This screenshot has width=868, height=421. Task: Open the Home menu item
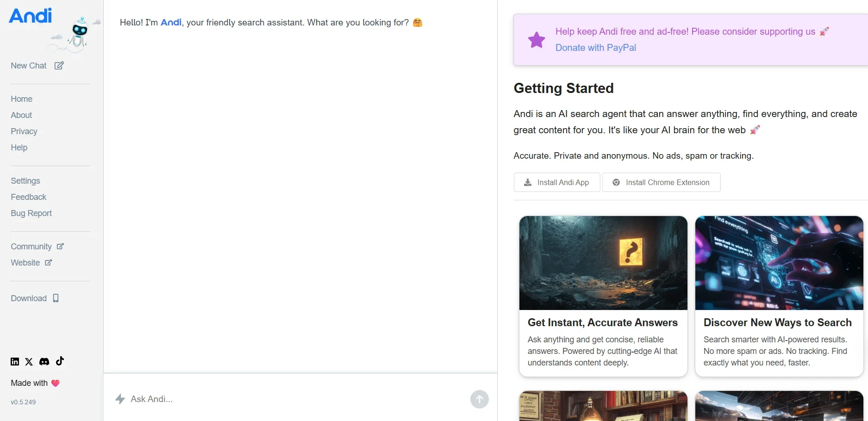pyautogui.click(x=22, y=99)
